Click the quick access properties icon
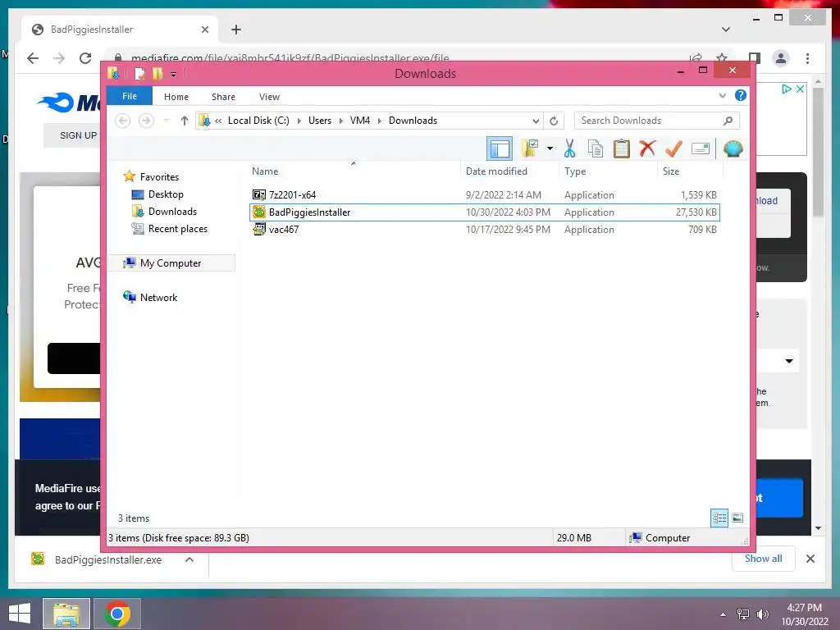The width and height of the screenshot is (840, 630). [x=139, y=73]
